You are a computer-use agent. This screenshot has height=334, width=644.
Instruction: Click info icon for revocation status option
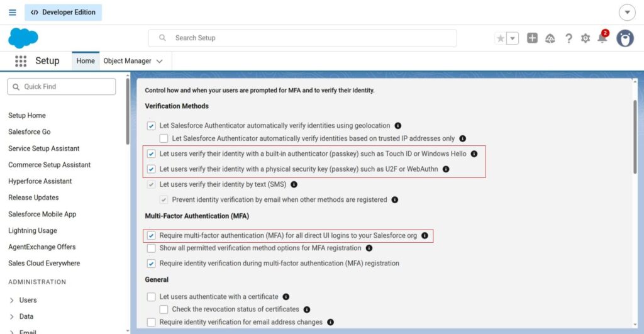click(307, 309)
